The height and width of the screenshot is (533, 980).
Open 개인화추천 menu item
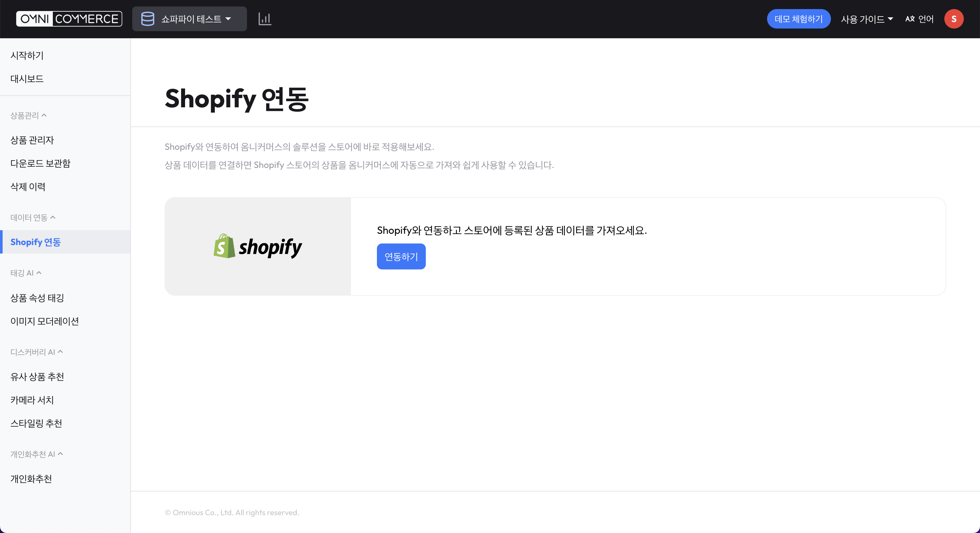pyautogui.click(x=31, y=479)
